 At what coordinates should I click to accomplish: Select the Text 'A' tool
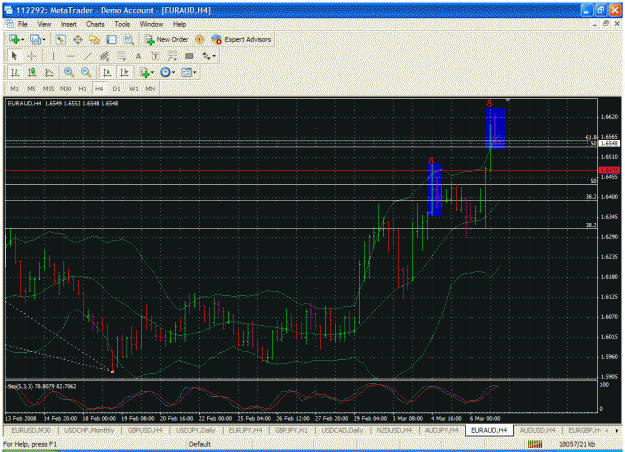pos(138,56)
